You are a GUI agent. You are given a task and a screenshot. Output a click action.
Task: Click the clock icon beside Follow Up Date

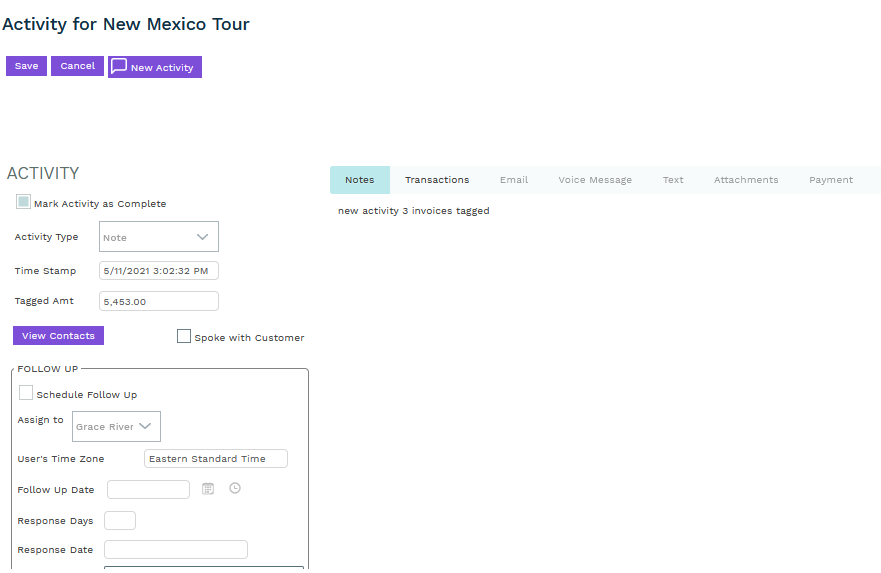[x=235, y=488]
